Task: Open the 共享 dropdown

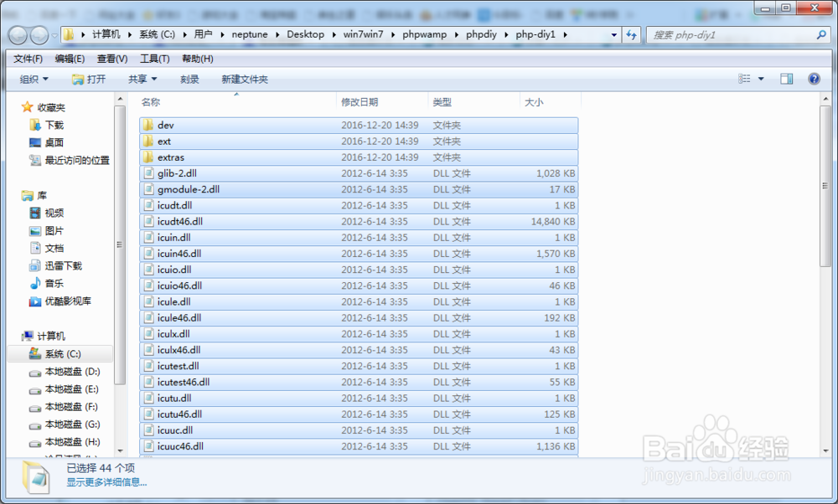Action: tap(142, 79)
